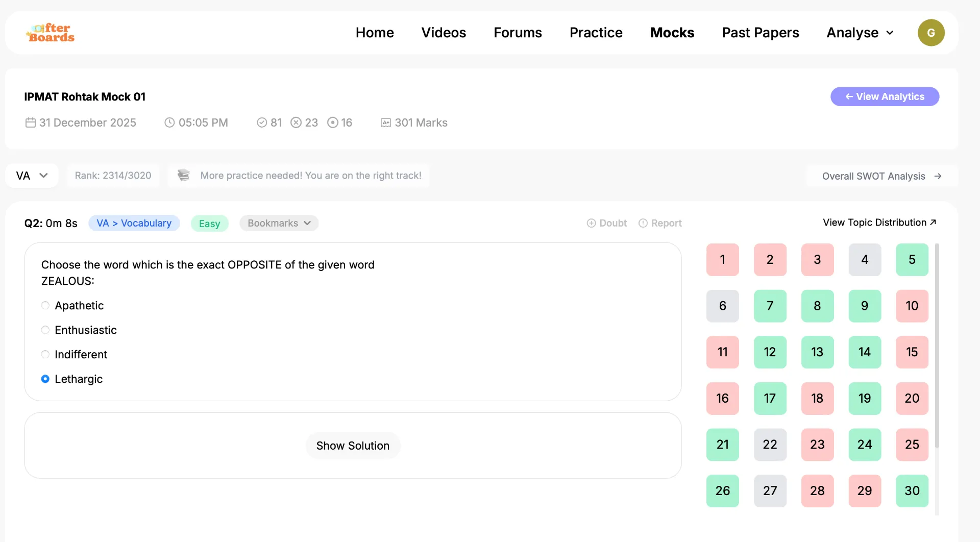Image resolution: width=980 pixels, height=542 pixels.
Task: Go to question 21
Action: pyautogui.click(x=722, y=445)
